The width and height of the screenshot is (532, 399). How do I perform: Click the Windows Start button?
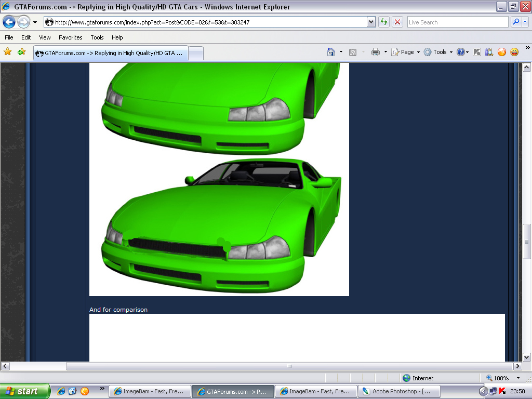click(25, 391)
